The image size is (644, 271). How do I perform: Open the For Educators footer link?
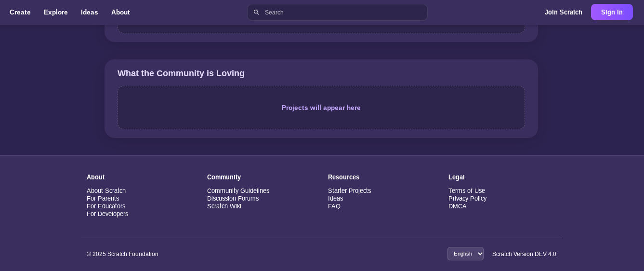106,206
